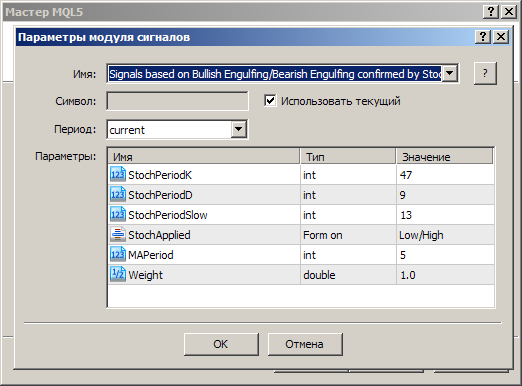Click the StochPeriodK parameter name
Viewport: 522px width, 386px height.
pyautogui.click(x=160, y=175)
